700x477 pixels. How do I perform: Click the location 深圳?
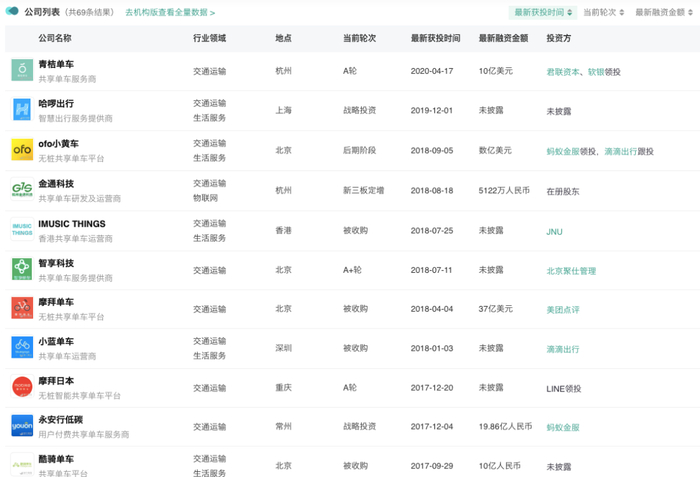(x=283, y=348)
